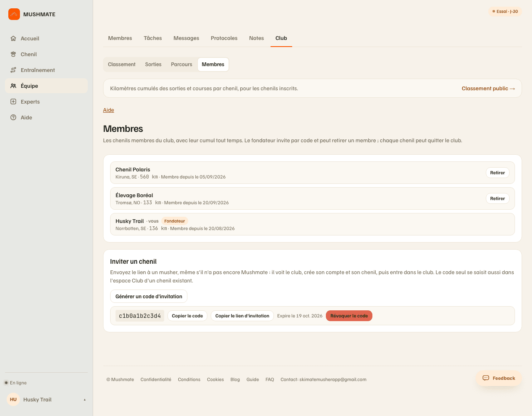Open the Messages tab
This screenshot has height=416, width=532.
tap(186, 38)
